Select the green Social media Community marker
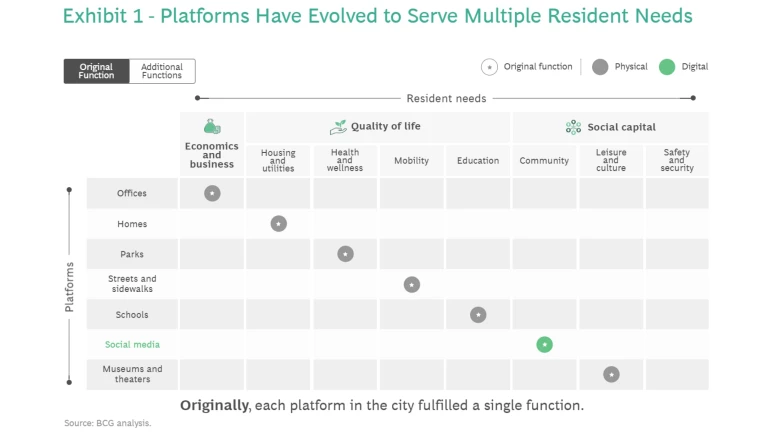Screen dimensions: 768x432 (x=544, y=345)
